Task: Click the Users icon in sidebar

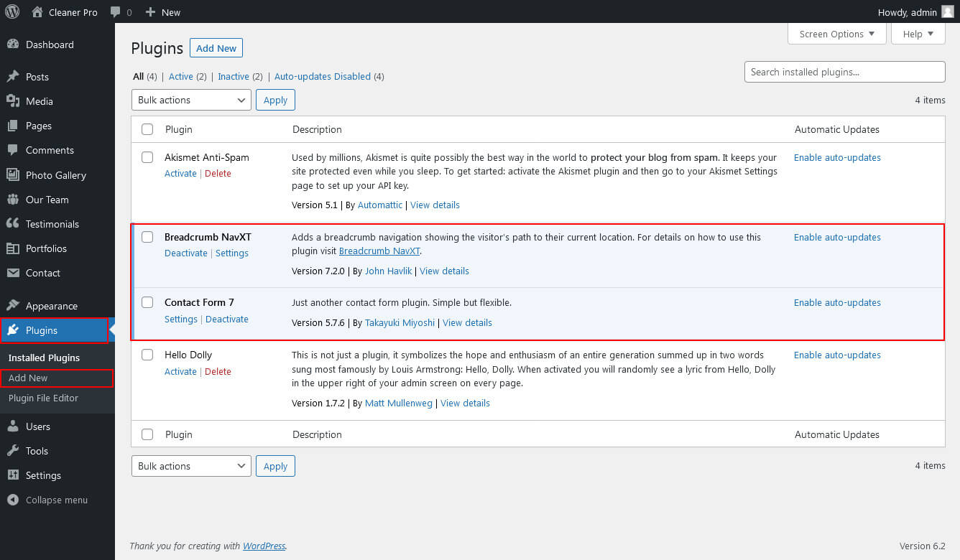Action: click(x=13, y=426)
